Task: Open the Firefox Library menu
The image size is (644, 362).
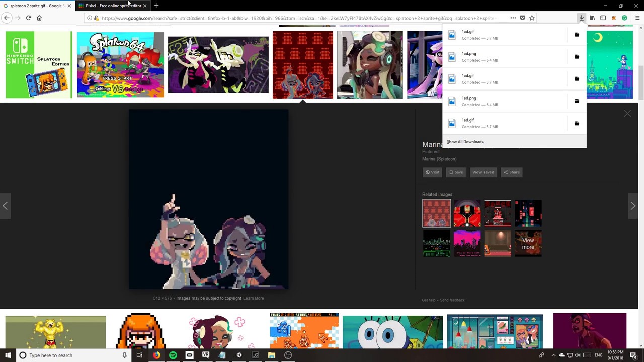Action: [592, 18]
